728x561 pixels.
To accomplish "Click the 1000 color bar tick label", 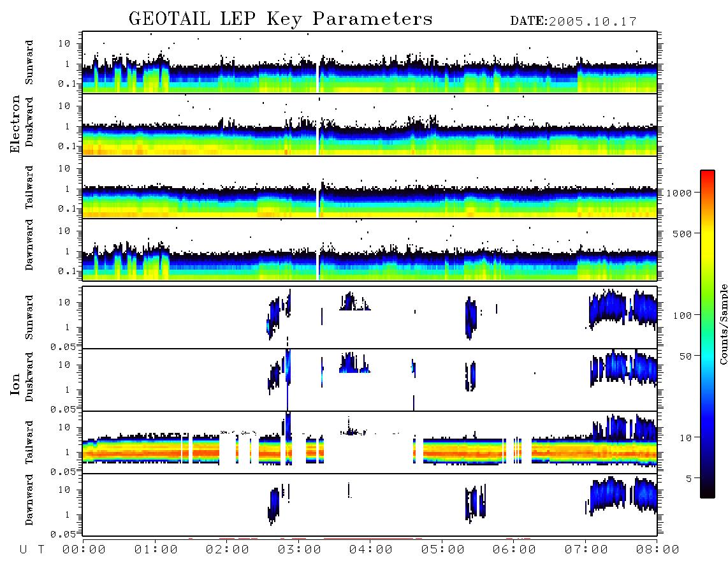I will pos(679,193).
